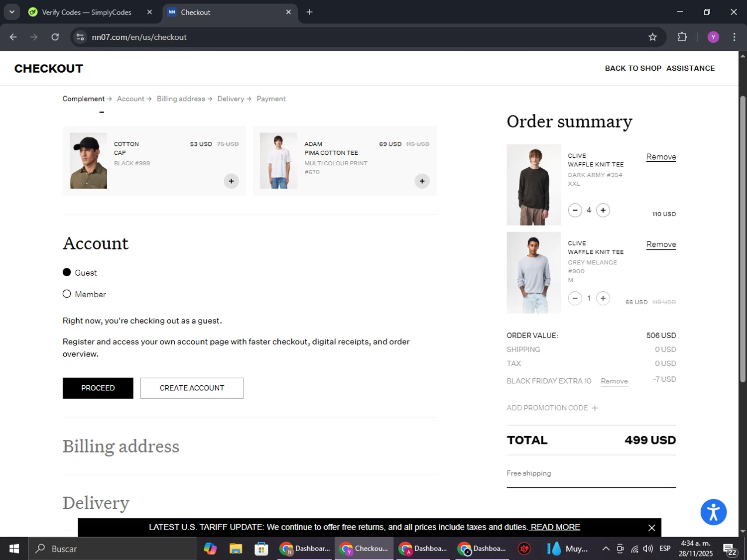Open Chrome's three-dot menu

tap(734, 37)
